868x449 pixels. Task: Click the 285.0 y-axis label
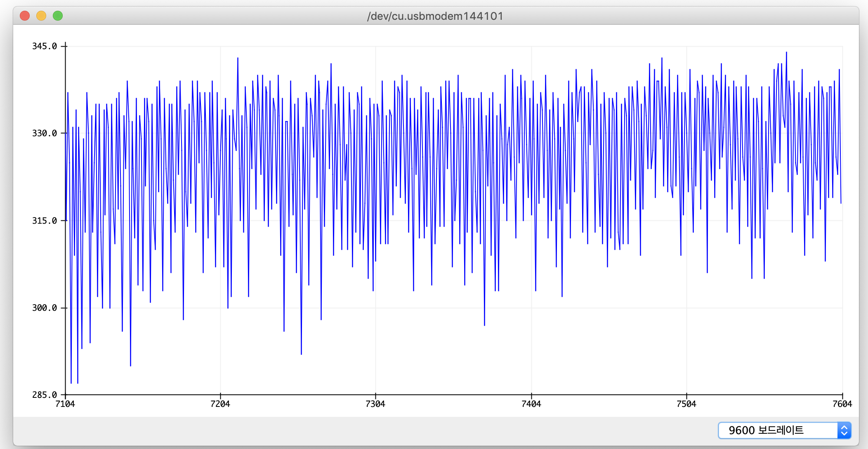coord(45,395)
